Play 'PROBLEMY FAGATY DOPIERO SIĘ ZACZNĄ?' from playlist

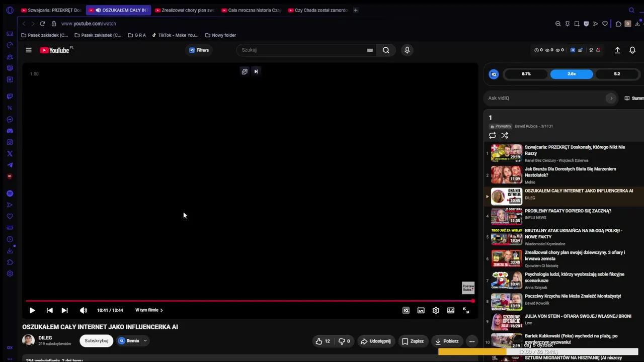pos(564,216)
